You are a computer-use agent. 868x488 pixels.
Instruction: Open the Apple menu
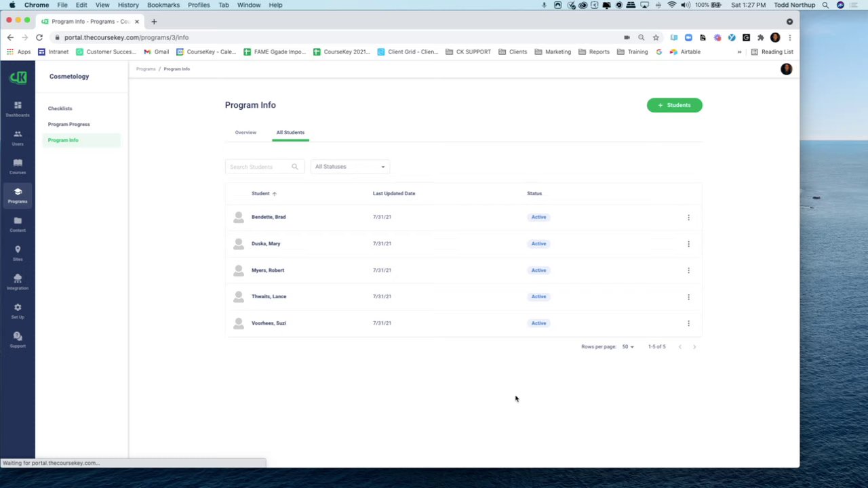pyautogui.click(x=12, y=5)
